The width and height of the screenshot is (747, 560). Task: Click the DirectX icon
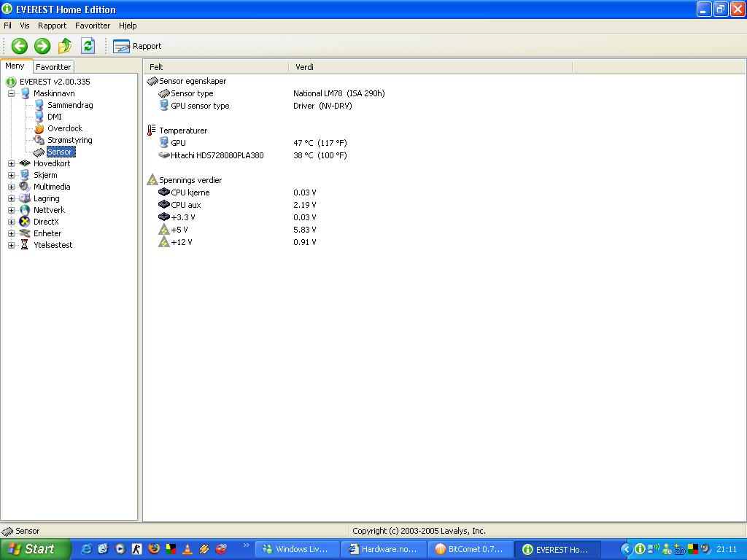(25, 222)
